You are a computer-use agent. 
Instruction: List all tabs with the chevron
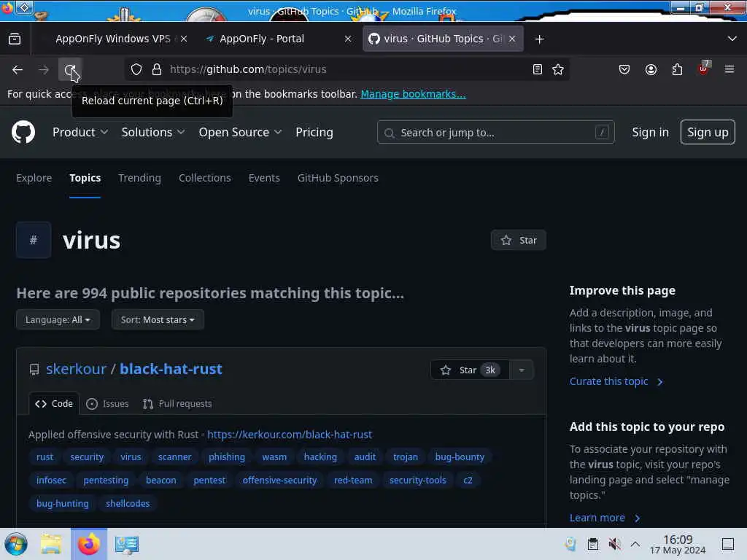coord(732,39)
